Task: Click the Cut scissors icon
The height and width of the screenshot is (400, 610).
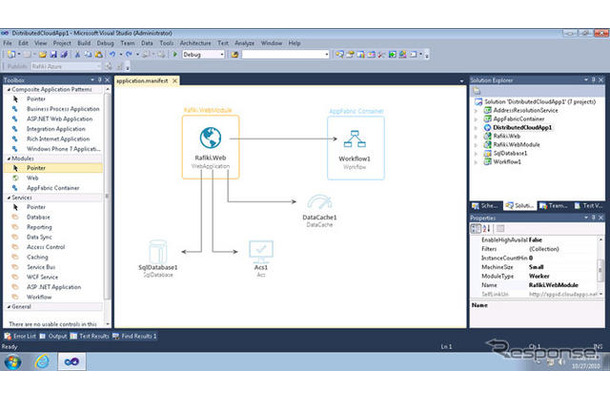Action: click(77, 54)
